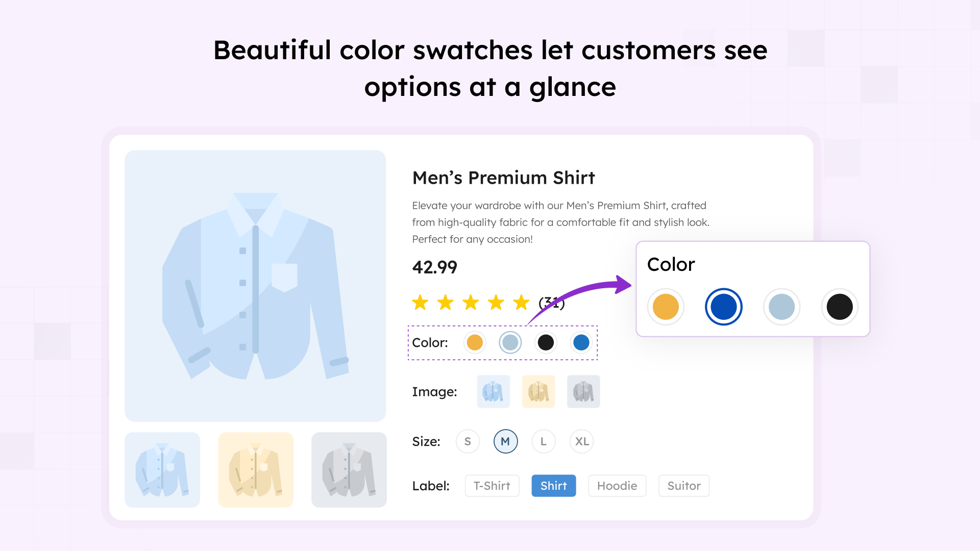Select size XL option

[x=582, y=441]
